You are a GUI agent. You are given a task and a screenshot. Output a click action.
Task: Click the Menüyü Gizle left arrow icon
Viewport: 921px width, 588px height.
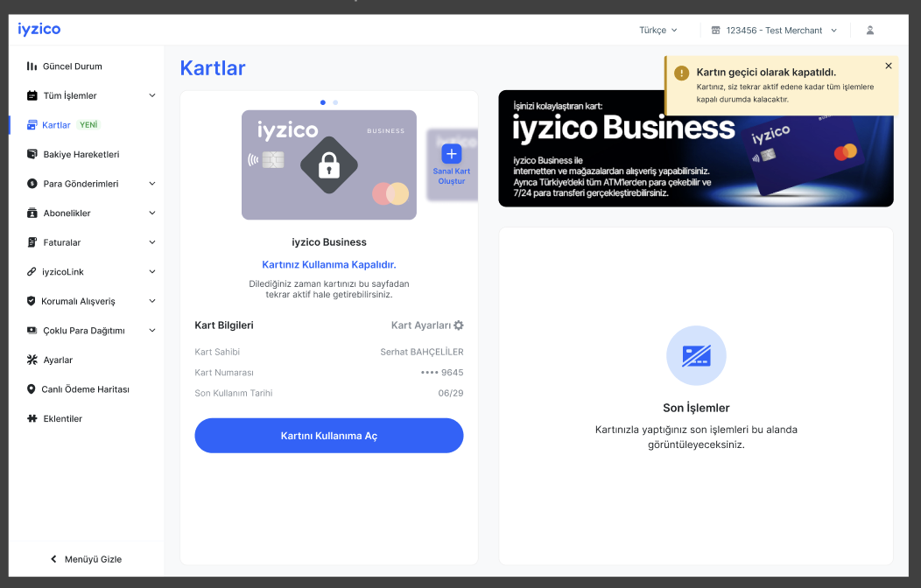(53, 558)
